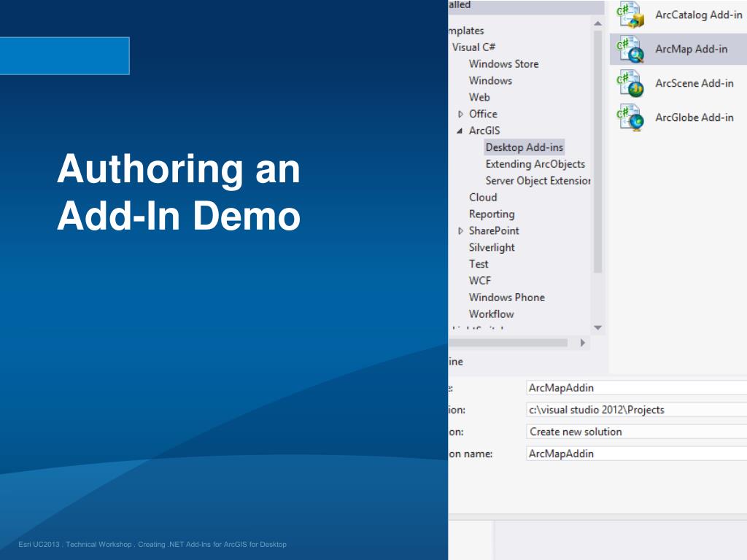Expand the SharePoint tree node arrow
The width and height of the screenshot is (747, 560).
click(460, 231)
